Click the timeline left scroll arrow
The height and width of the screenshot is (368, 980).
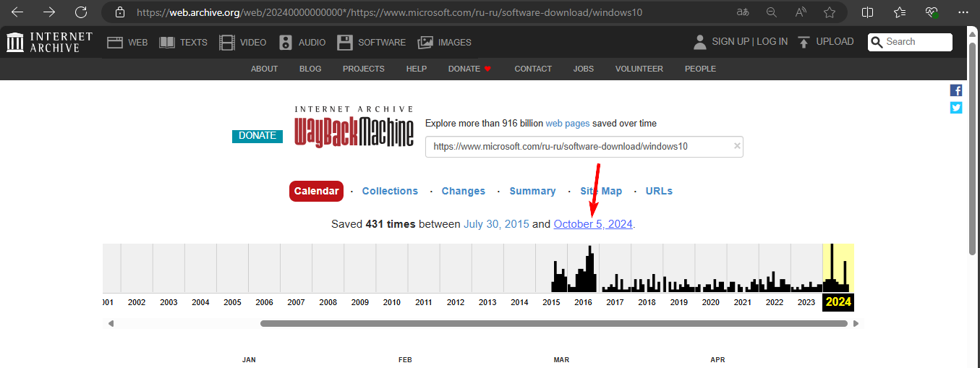(111, 323)
